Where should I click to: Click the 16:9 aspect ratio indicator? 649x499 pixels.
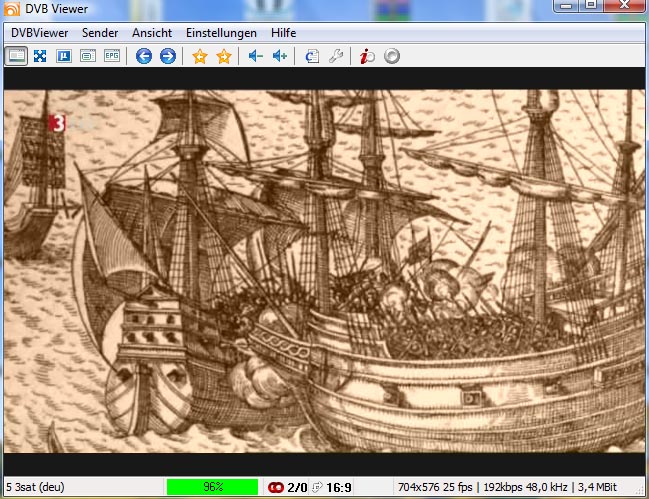tap(339, 487)
